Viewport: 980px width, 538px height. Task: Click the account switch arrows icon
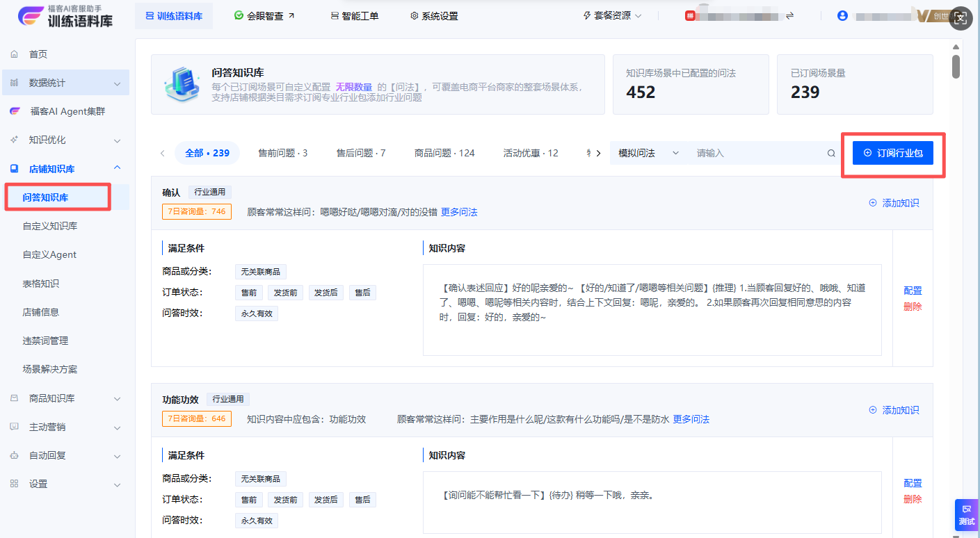[x=789, y=15]
